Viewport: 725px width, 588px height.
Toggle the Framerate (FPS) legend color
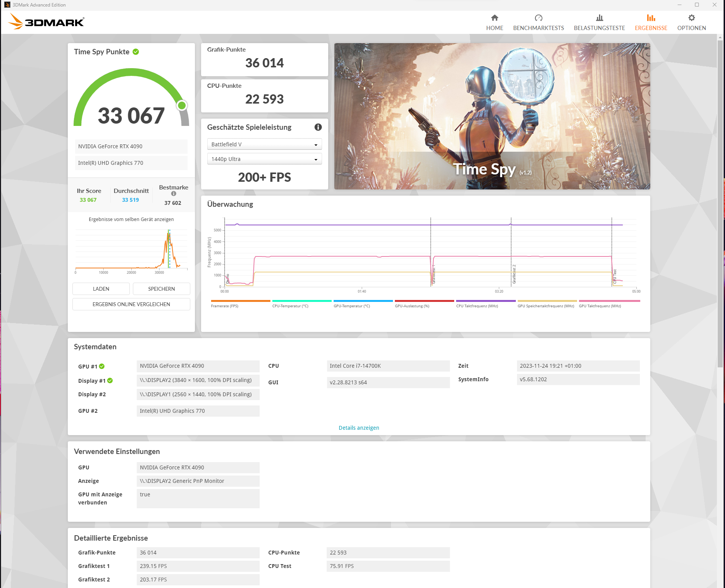click(241, 301)
